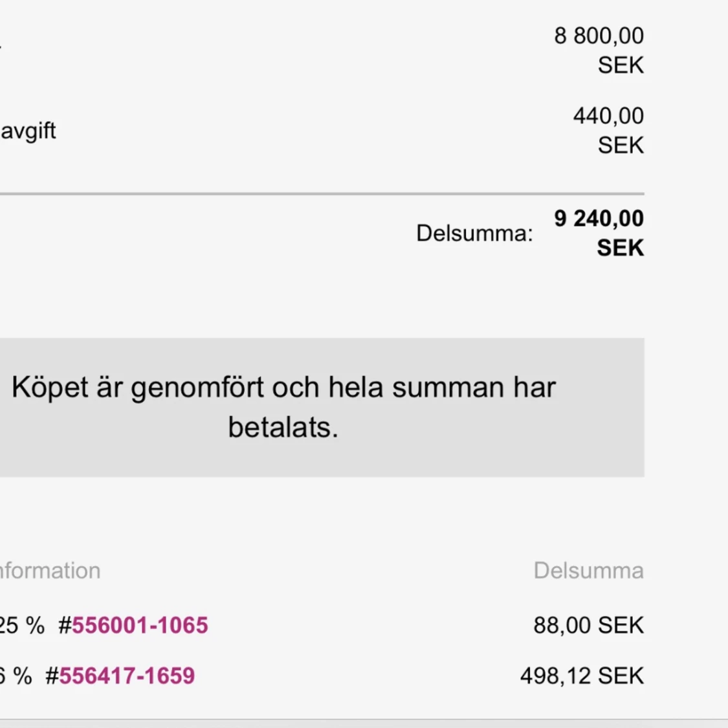Click the SEK currency under 8 800,00

click(621, 65)
